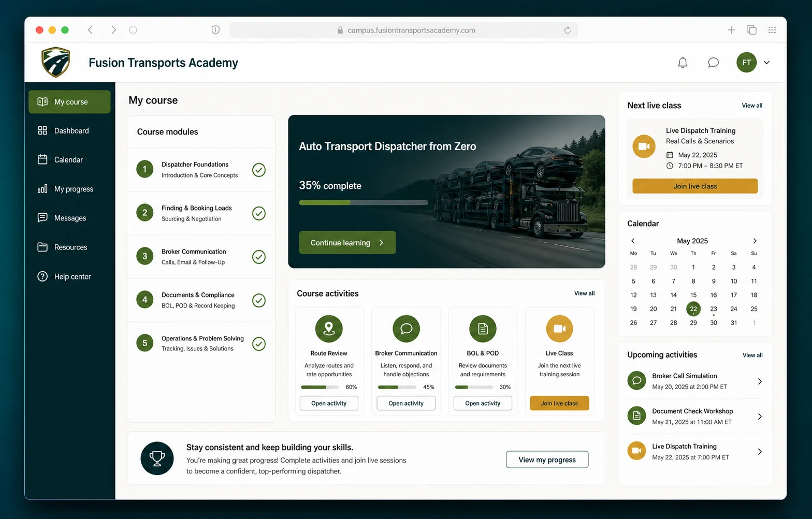The width and height of the screenshot is (812, 519).
Task: Expand the Document Check Workshop chevron
Action: [760, 417]
